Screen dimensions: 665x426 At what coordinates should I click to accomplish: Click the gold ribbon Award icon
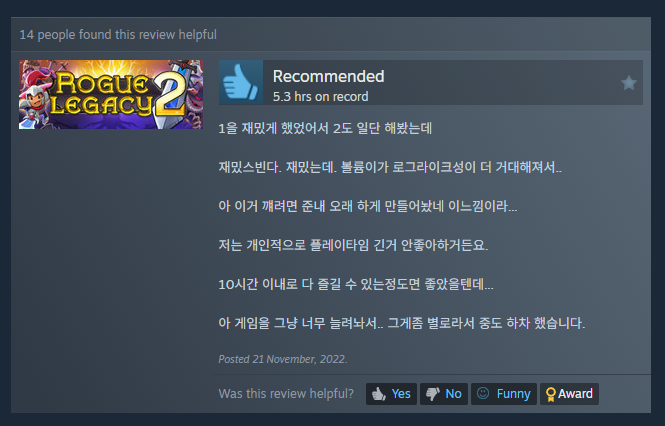tap(550, 394)
